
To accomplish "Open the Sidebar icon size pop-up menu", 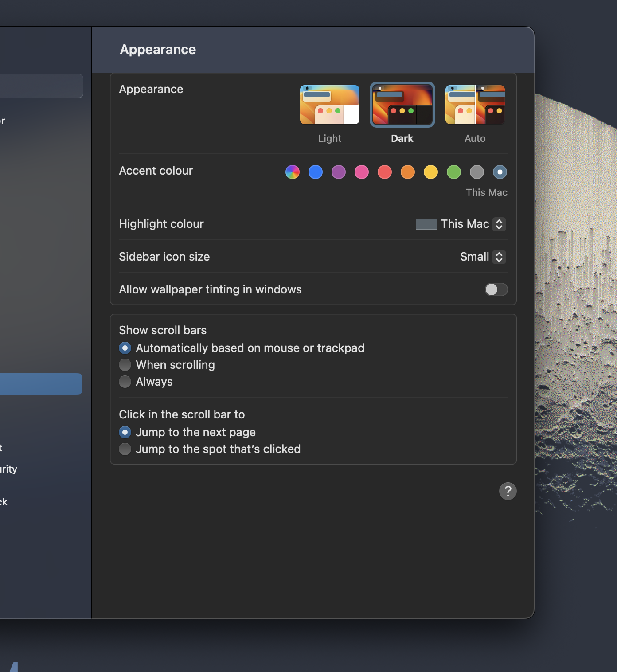I will (x=483, y=257).
